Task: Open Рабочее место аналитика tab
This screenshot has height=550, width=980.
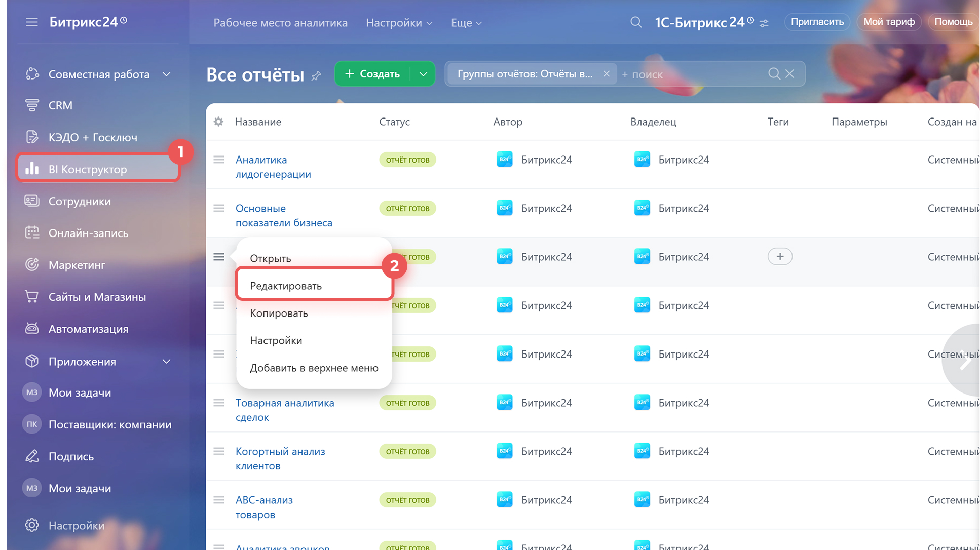Action: pos(280,23)
